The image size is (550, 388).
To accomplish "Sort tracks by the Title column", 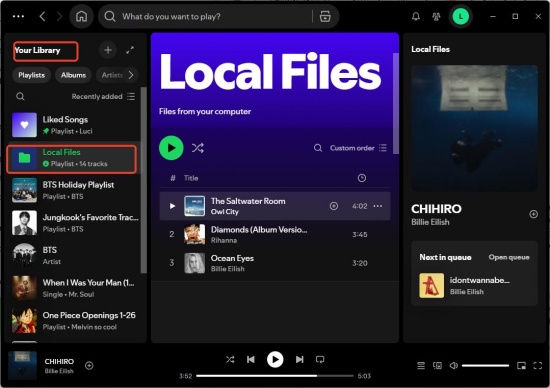I will [191, 178].
